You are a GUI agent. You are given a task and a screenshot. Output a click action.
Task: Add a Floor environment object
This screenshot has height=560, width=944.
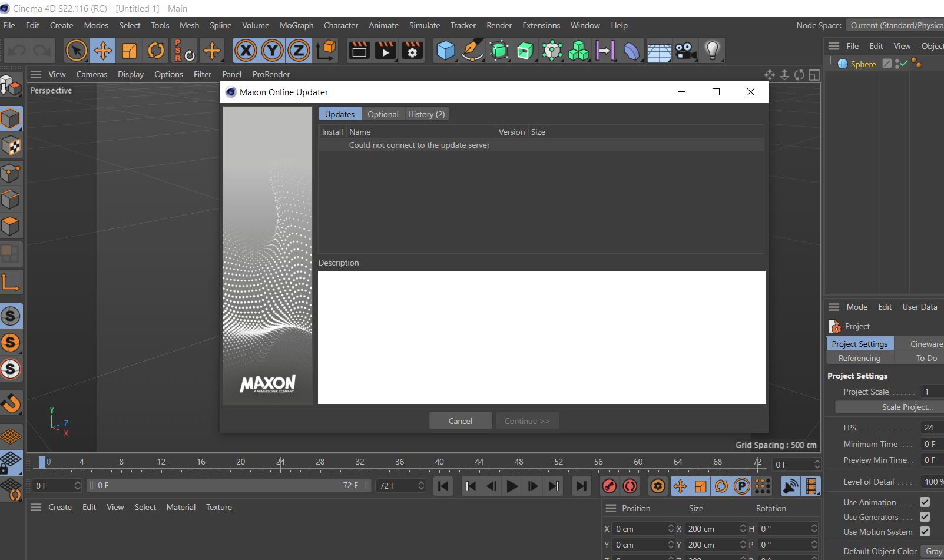click(x=659, y=51)
